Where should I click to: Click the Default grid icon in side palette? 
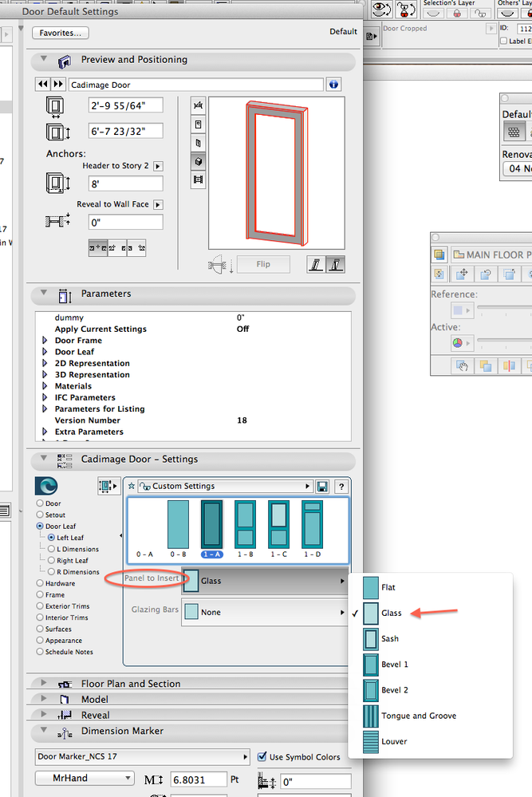click(x=514, y=132)
